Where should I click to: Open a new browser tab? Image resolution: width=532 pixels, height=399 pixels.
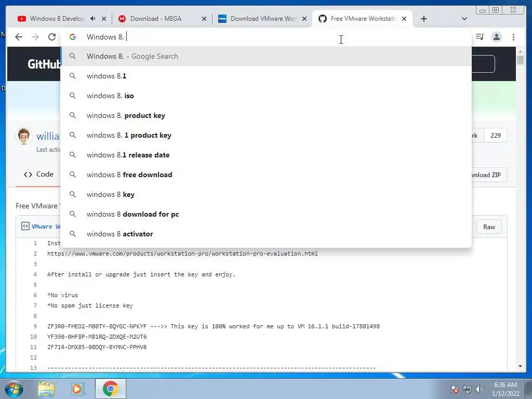pos(424,19)
